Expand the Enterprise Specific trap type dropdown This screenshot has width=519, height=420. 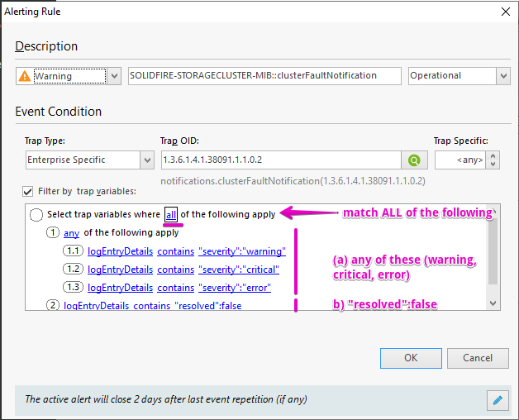click(x=147, y=160)
